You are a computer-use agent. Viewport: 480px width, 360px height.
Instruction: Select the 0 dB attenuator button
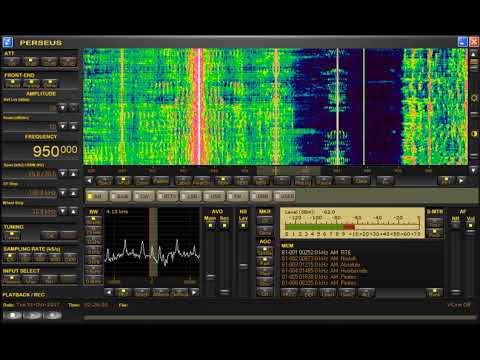click(12, 62)
